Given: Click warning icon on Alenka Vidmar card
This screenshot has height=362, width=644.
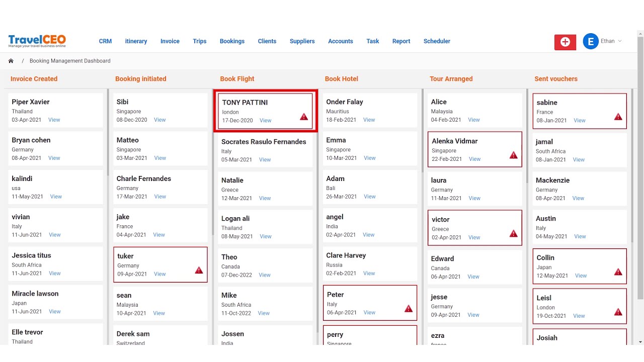Looking at the screenshot, I should (x=513, y=155).
